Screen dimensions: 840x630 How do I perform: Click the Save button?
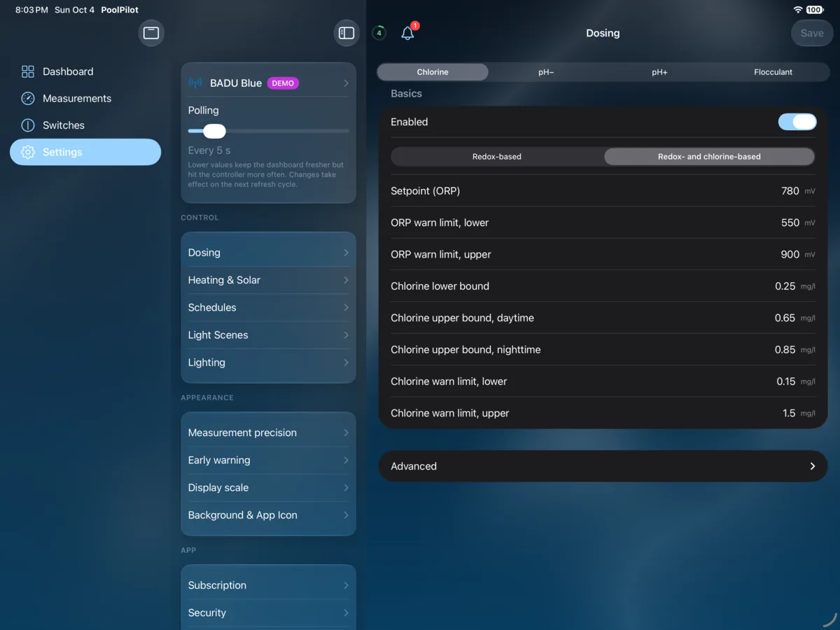coord(812,33)
